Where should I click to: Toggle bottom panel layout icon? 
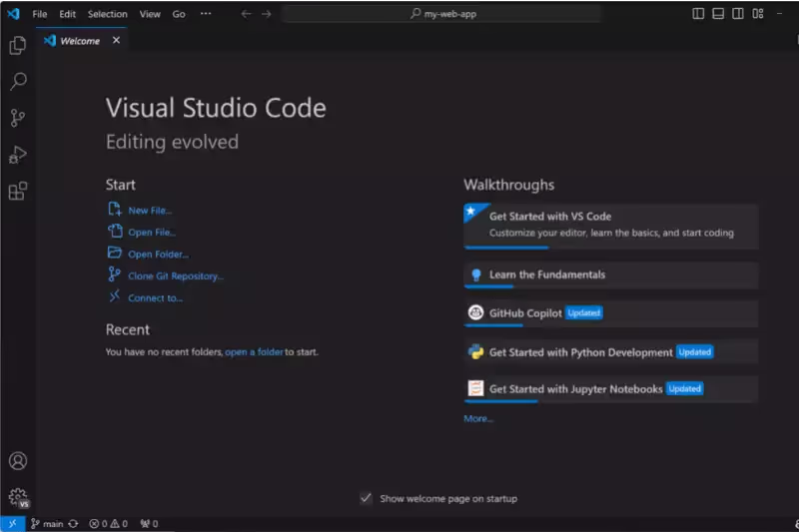[x=718, y=14]
